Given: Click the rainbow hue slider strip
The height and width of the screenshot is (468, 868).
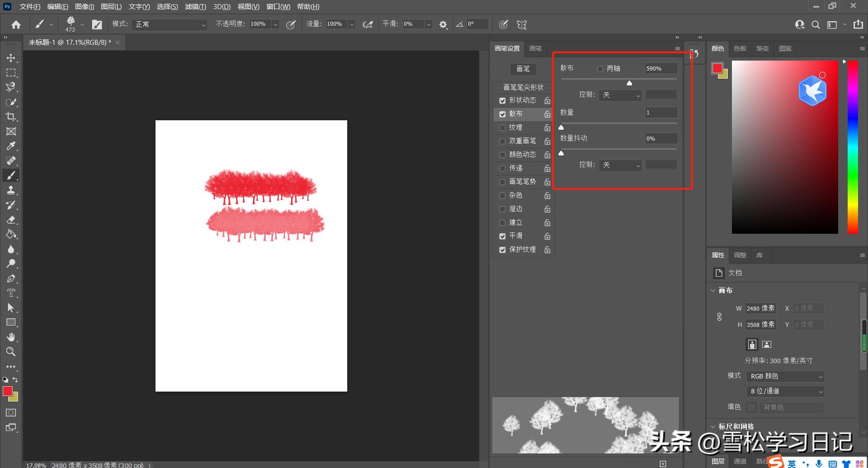Looking at the screenshot, I should tap(853, 147).
